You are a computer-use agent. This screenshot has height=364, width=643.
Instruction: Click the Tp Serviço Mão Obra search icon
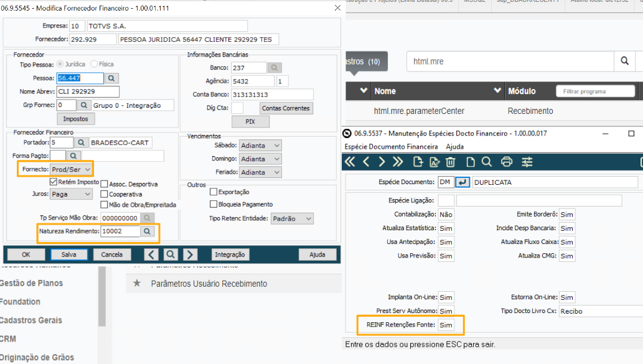tap(147, 218)
